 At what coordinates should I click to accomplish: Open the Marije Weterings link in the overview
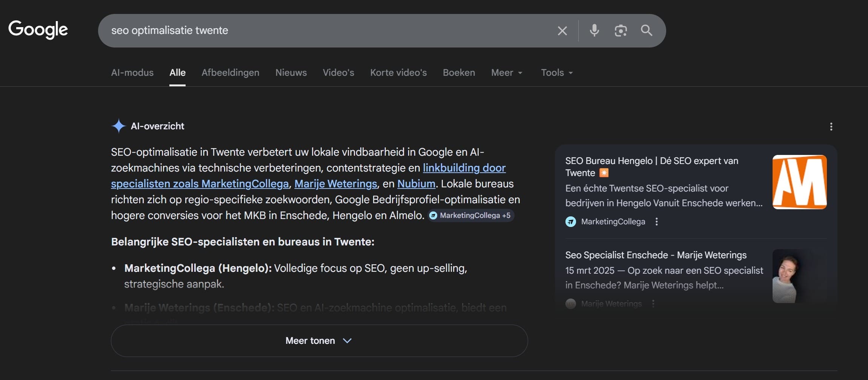(x=335, y=184)
